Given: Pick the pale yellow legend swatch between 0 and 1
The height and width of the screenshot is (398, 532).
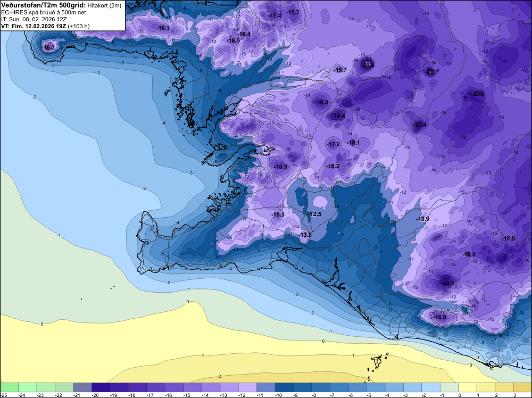Looking at the screenshot, I should 468,387.
